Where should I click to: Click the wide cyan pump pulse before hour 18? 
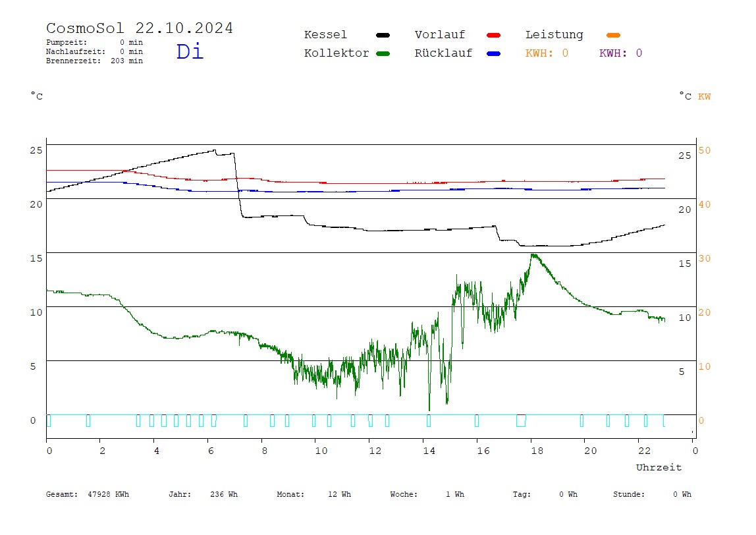click(x=521, y=420)
